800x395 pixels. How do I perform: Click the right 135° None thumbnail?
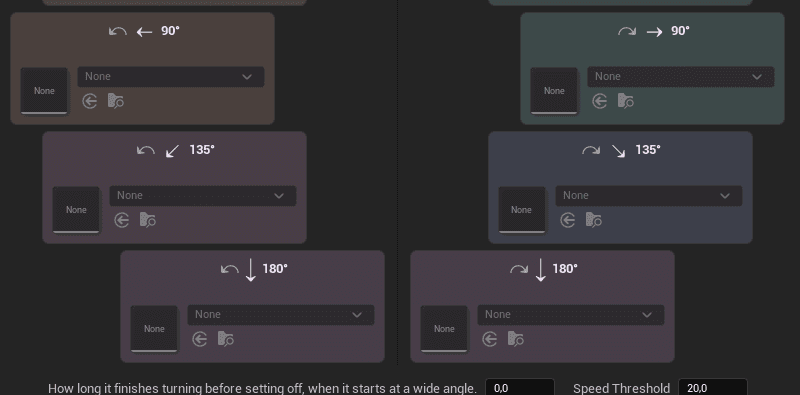[x=521, y=210]
